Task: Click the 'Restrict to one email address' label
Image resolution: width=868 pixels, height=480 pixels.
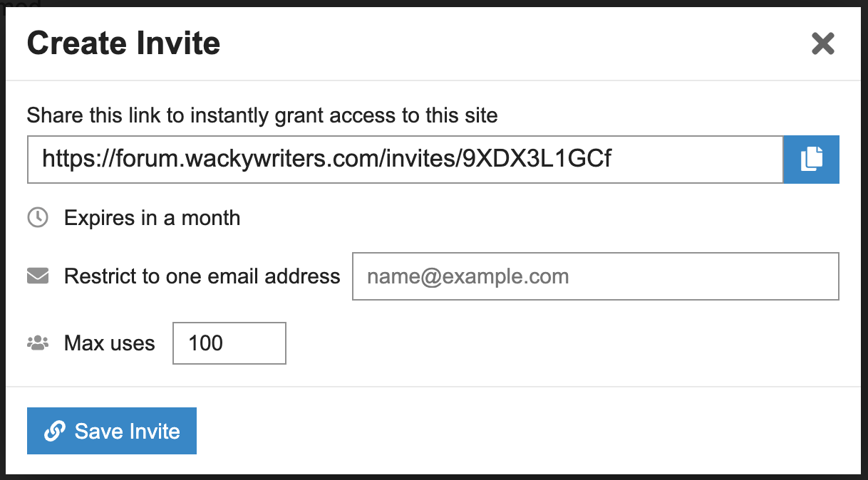Action: coord(202,276)
